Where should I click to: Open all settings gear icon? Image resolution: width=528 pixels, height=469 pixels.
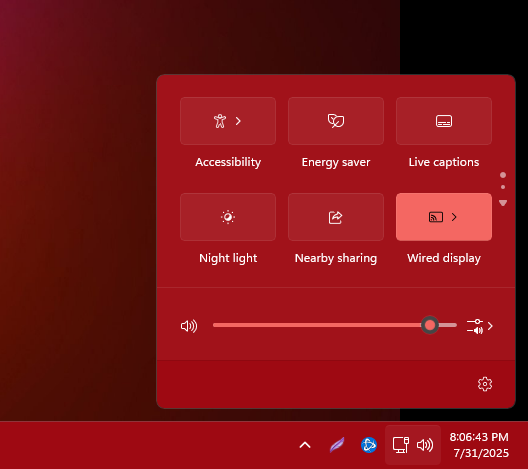[485, 384]
